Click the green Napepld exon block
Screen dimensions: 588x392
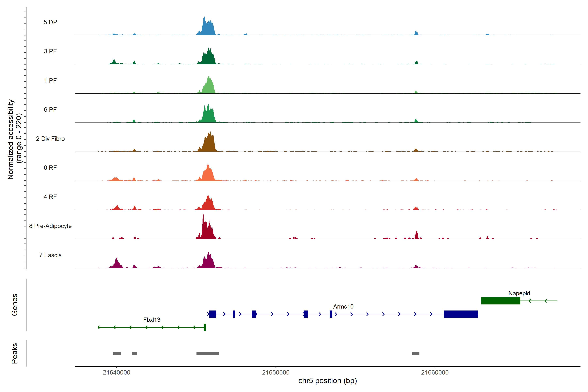click(x=500, y=301)
